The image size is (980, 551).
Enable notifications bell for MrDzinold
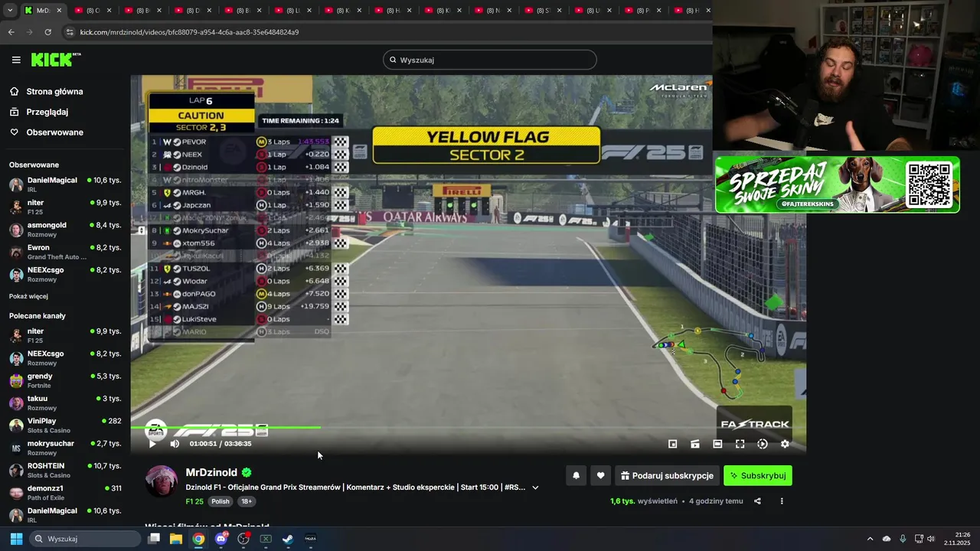point(577,475)
